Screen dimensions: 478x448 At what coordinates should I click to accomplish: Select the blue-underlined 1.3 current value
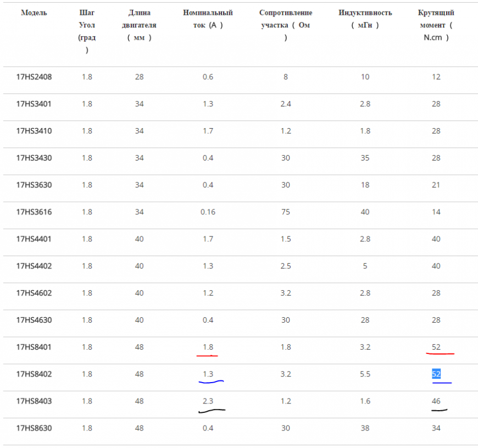pyautogui.click(x=208, y=374)
